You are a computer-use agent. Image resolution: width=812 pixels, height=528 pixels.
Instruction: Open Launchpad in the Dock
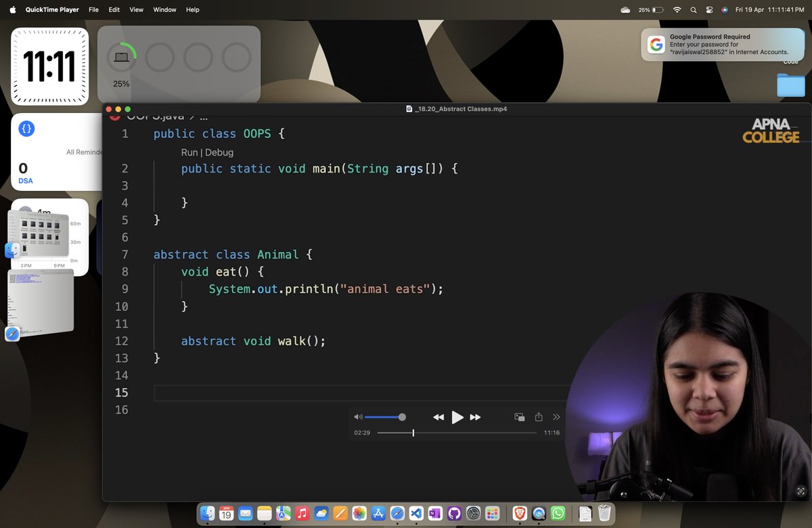[493, 513]
